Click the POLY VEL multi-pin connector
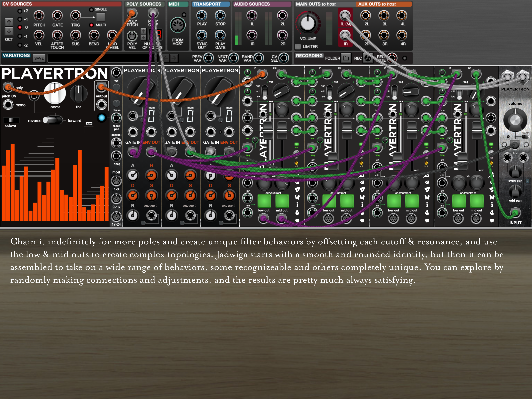Screen dimensions: 532x399 pyautogui.click(x=132, y=36)
